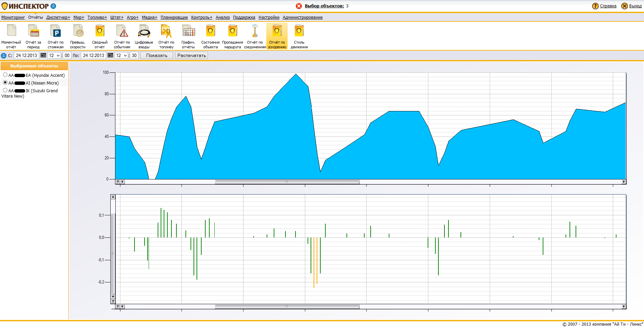Open the Диспетчер+ menu
644x328 pixels.
pyautogui.click(x=58, y=17)
